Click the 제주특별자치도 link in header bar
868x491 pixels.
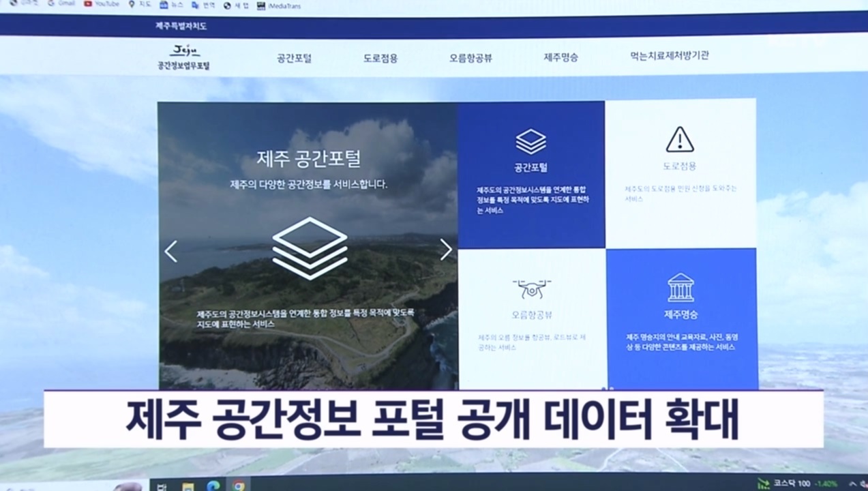click(x=181, y=27)
